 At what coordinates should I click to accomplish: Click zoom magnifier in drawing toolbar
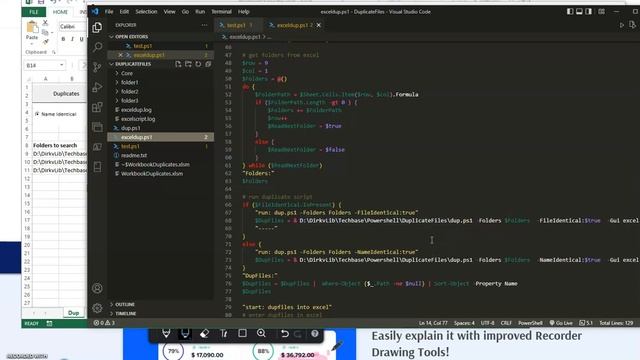pos(261,333)
